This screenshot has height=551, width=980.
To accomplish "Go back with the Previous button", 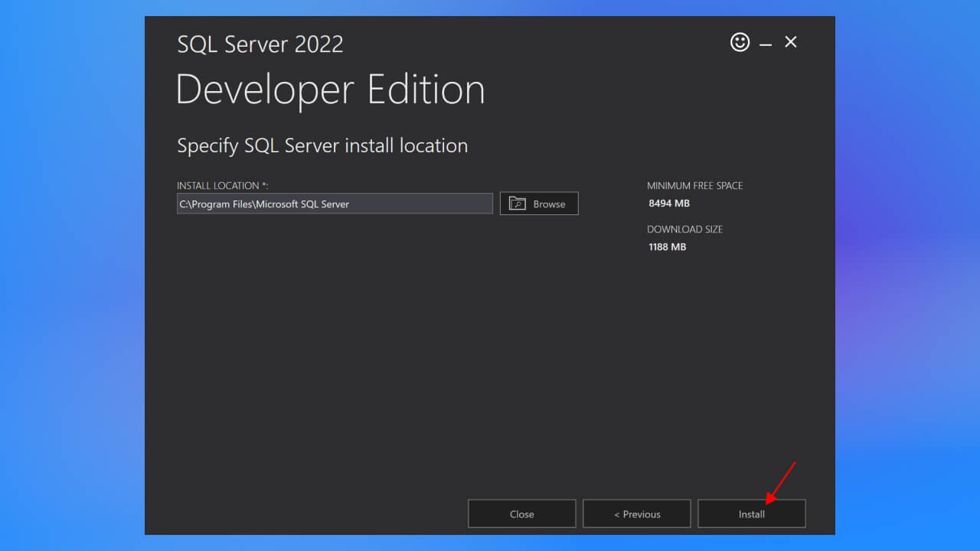I will tap(636, 514).
